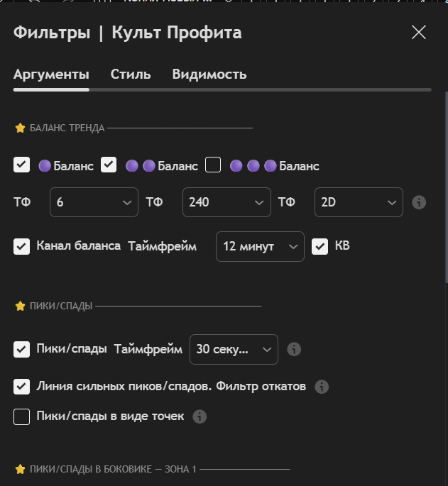Click the info icon for Пики/спады в виде точек
448x486 pixels.
click(x=200, y=416)
